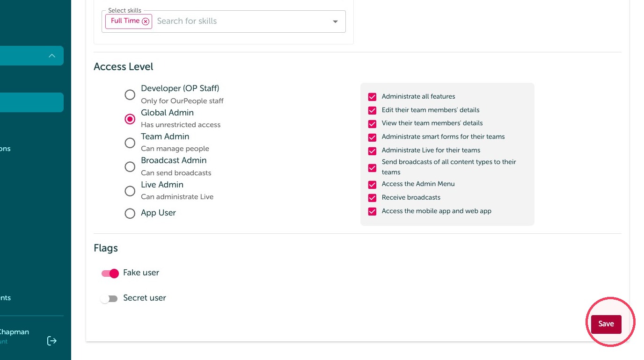
Task: Uncheck Access the Admin Menu
Action: tap(372, 185)
